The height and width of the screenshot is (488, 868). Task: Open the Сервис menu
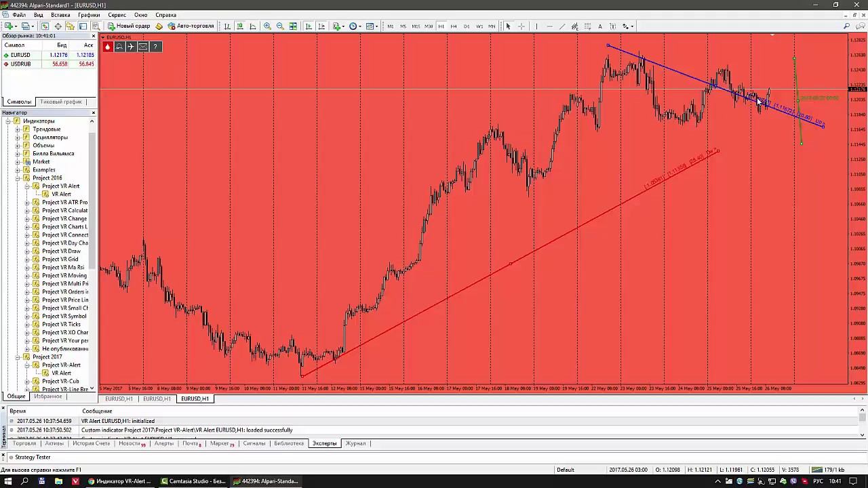(x=117, y=15)
